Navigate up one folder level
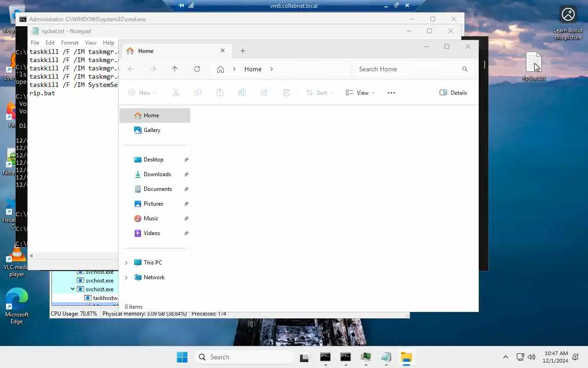The height and width of the screenshot is (368, 588). click(x=175, y=69)
